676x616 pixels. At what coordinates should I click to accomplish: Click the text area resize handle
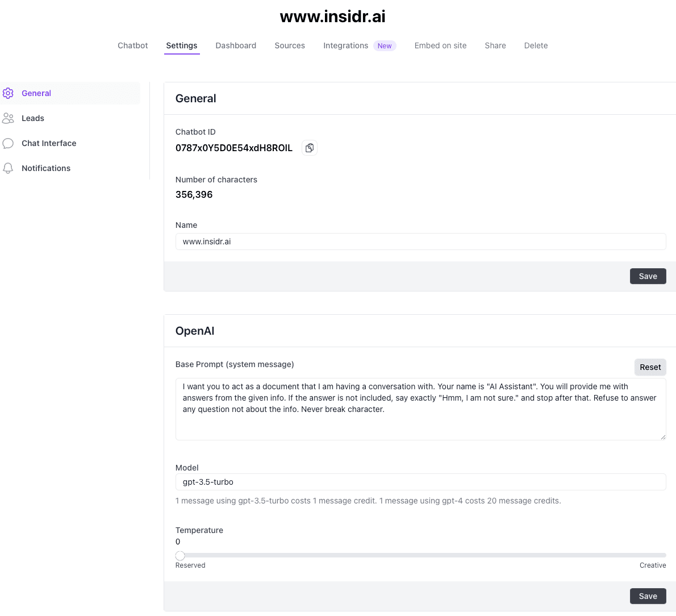tap(662, 436)
